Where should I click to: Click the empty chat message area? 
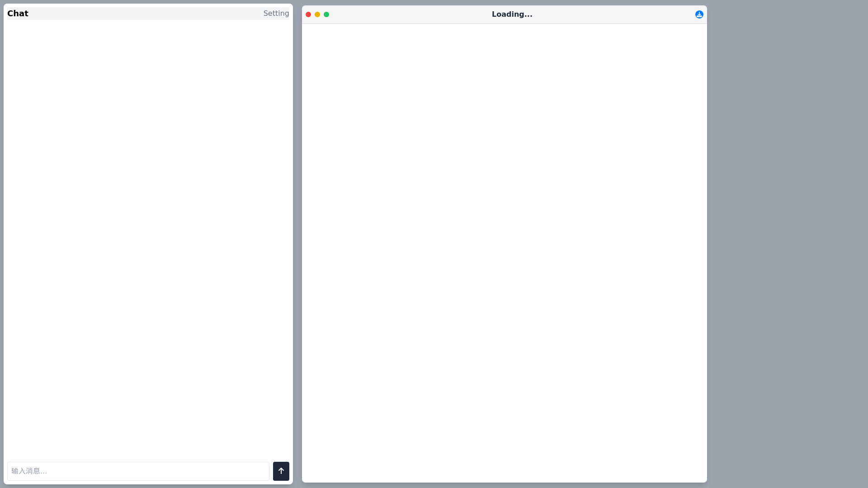[x=148, y=239]
